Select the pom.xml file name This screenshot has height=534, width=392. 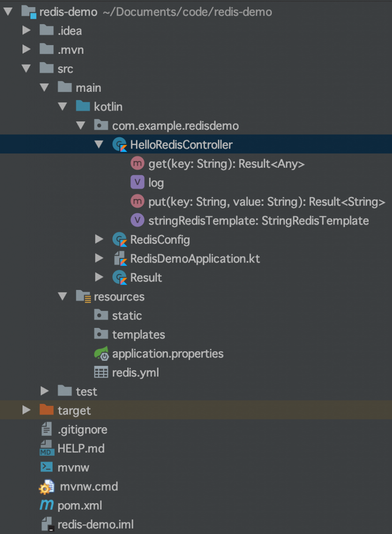tap(80, 506)
